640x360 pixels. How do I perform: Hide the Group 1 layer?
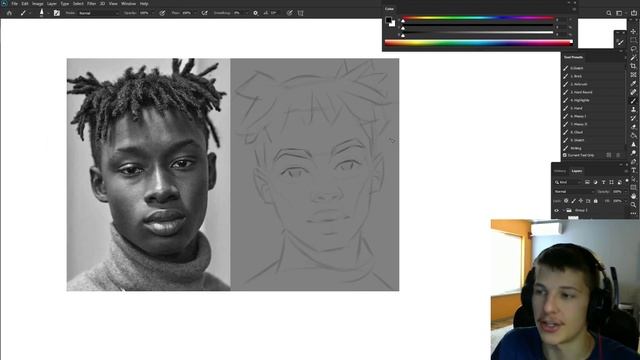(x=556, y=210)
